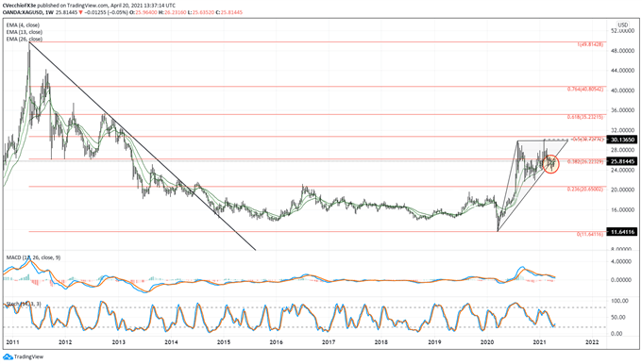Select the 0.618 Fibonacci level label
This screenshot has height=364, width=642.
click(585, 117)
